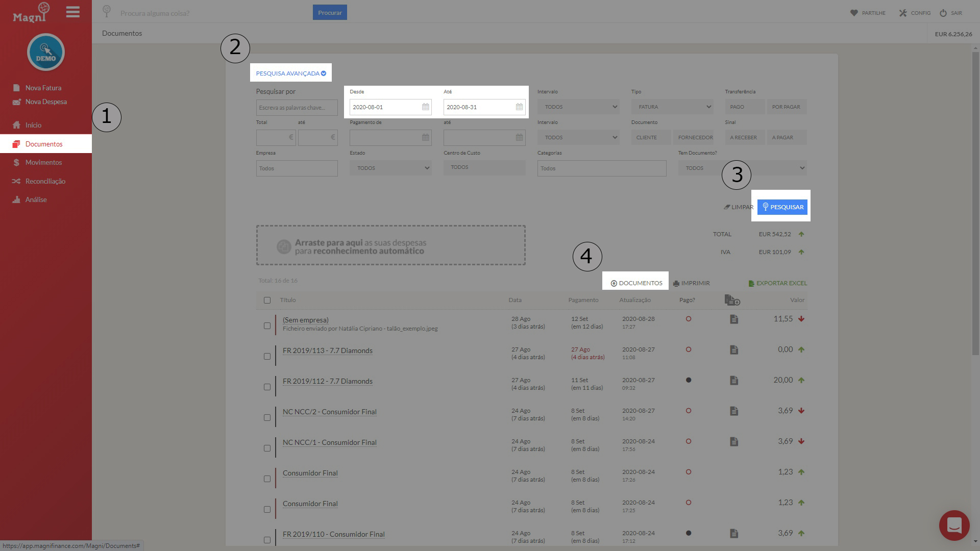The width and height of the screenshot is (980, 551).
Task: Click the Magni logo
Action: [x=32, y=12]
